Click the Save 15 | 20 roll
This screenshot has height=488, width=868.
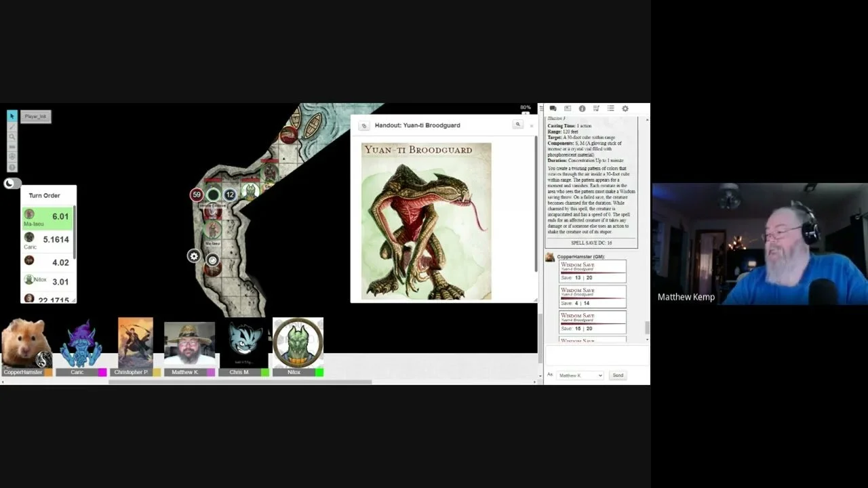[592, 322]
